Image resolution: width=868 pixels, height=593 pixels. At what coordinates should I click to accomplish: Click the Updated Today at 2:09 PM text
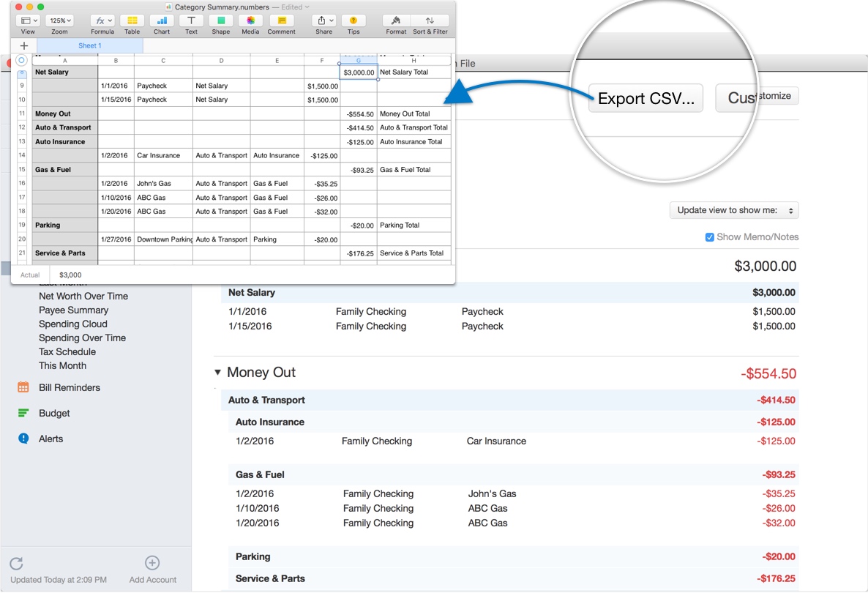pyautogui.click(x=59, y=580)
